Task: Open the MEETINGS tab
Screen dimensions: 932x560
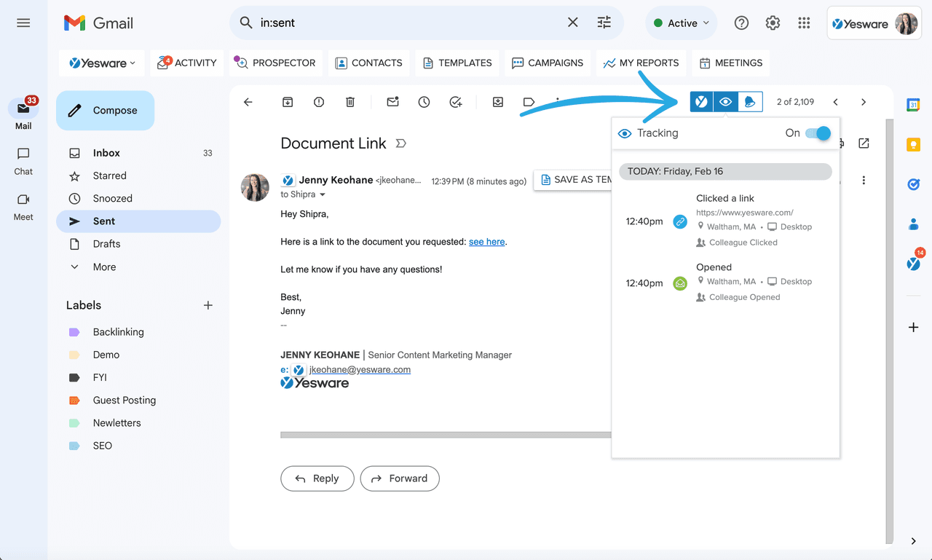Action: point(731,63)
